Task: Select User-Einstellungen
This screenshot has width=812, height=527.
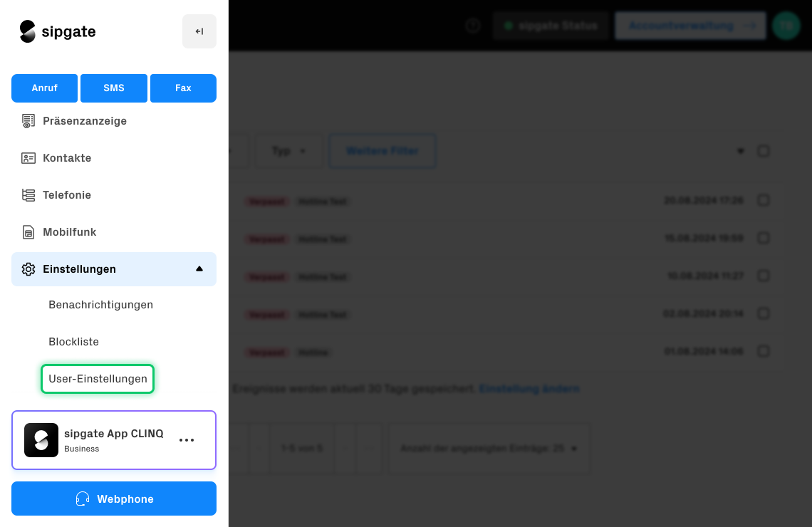Action: (x=98, y=379)
